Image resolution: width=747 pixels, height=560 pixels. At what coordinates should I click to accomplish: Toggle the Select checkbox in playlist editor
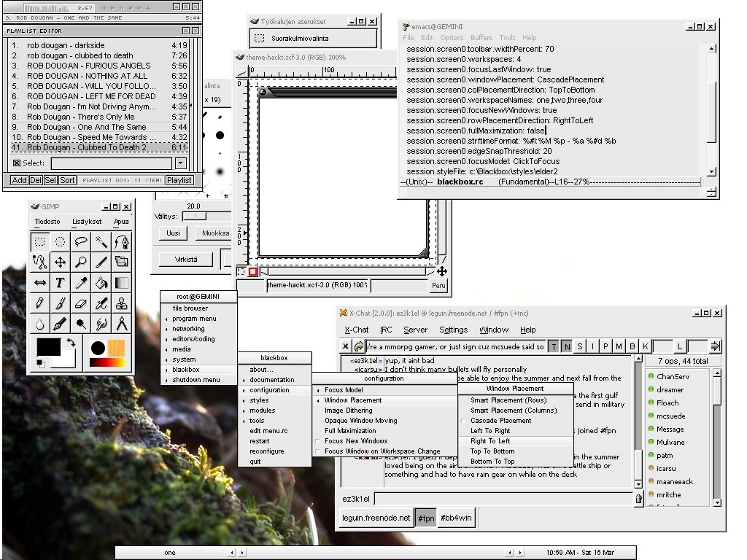tap(18, 163)
